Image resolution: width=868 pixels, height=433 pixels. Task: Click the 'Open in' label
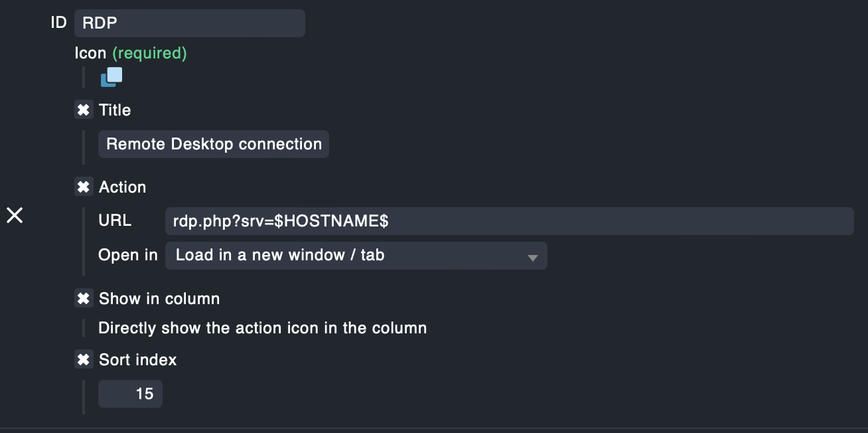(128, 255)
